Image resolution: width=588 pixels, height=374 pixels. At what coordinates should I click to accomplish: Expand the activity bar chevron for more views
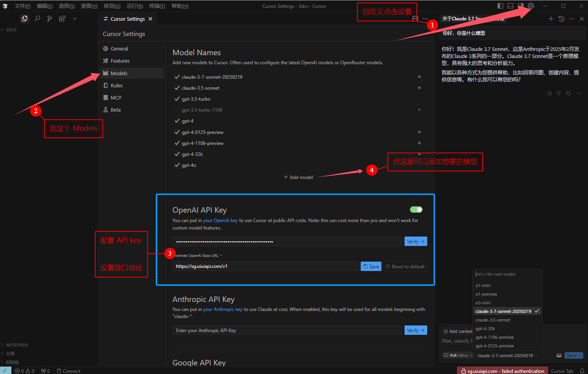(75, 18)
